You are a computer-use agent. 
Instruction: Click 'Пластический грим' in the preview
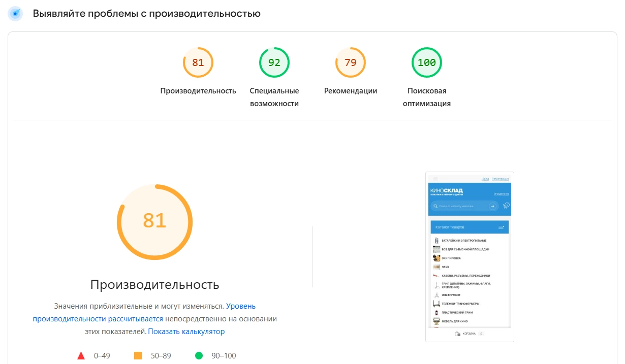(x=457, y=313)
